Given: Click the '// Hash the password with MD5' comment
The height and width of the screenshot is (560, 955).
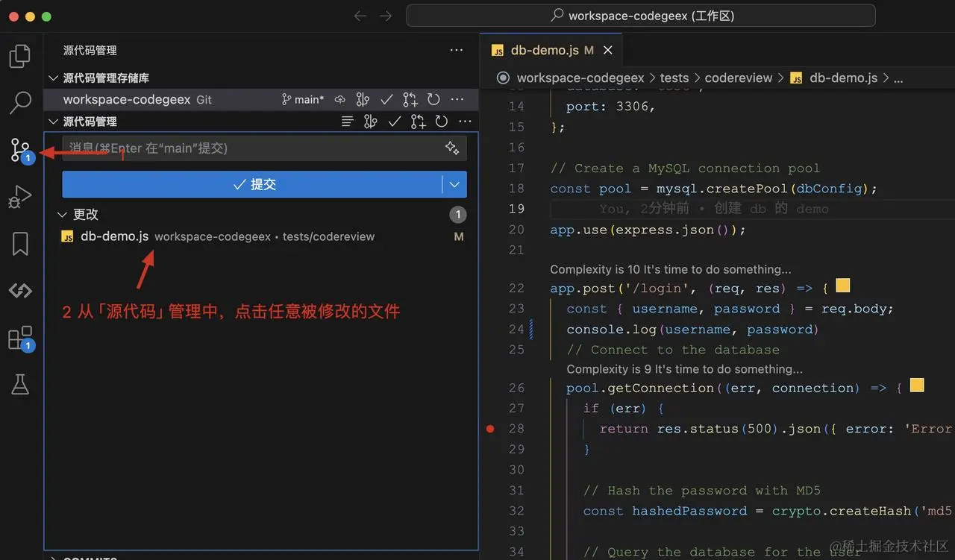Looking at the screenshot, I should (702, 491).
